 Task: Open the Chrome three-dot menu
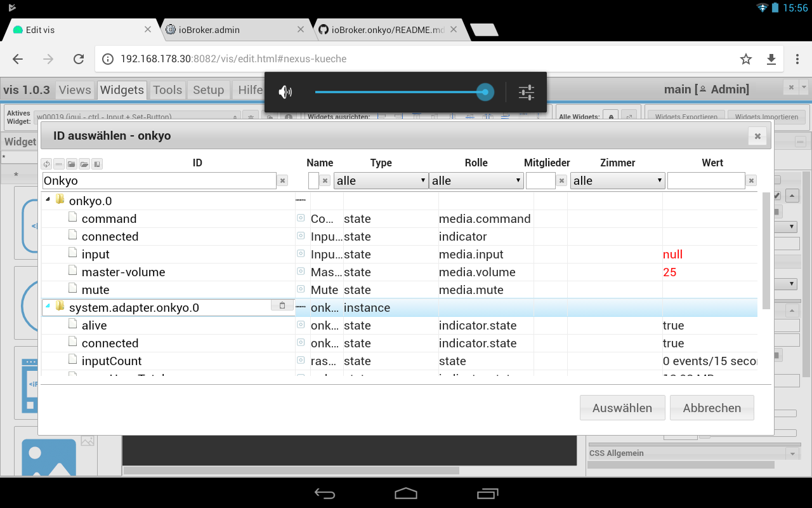tap(797, 59)
